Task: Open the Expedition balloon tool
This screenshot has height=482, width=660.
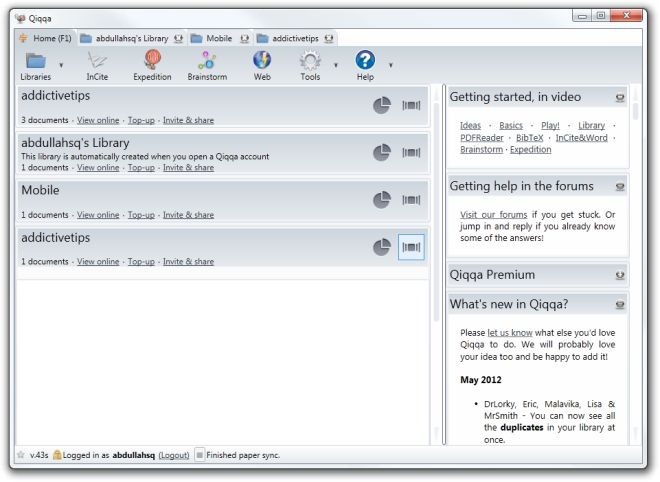Action: (152, 66)
